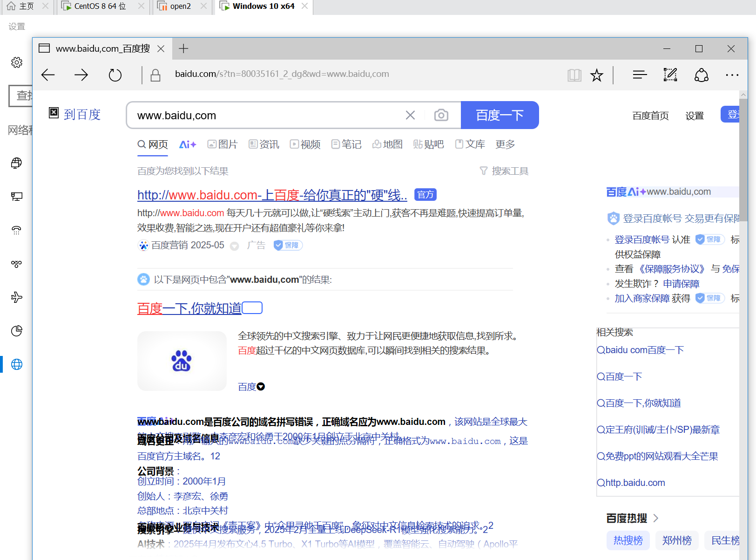This screenshot has height=560, width=756.
Task: Add page to favorites star icon
Action: pyautogui.click(x=597, y=75)
